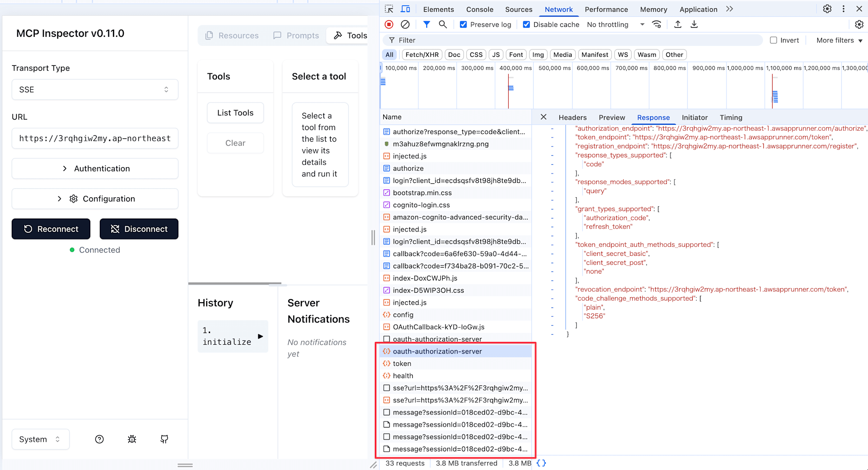Select the bootstrap.min.css request row
This screenshot has width=868, height=470.
(x=456, y=193)
